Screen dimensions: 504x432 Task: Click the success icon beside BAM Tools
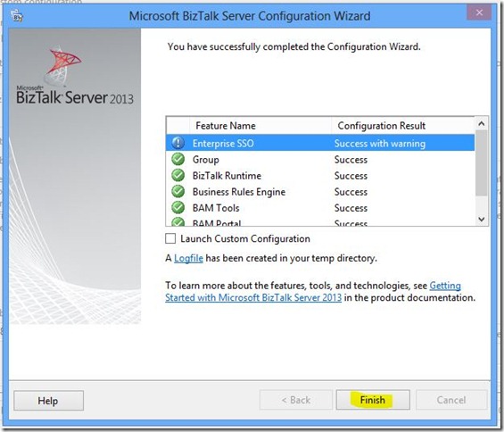tap(178, 207)
